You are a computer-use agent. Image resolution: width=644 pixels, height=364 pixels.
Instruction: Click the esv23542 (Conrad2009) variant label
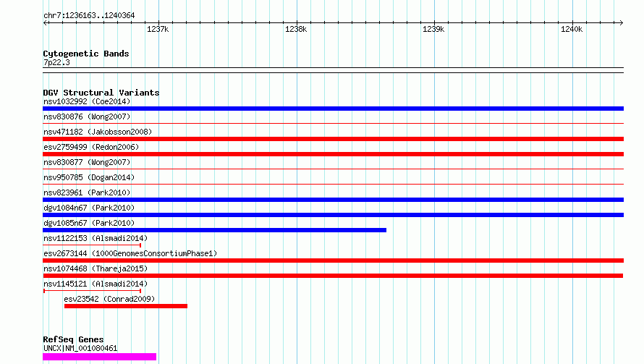(x=110, y=299)
